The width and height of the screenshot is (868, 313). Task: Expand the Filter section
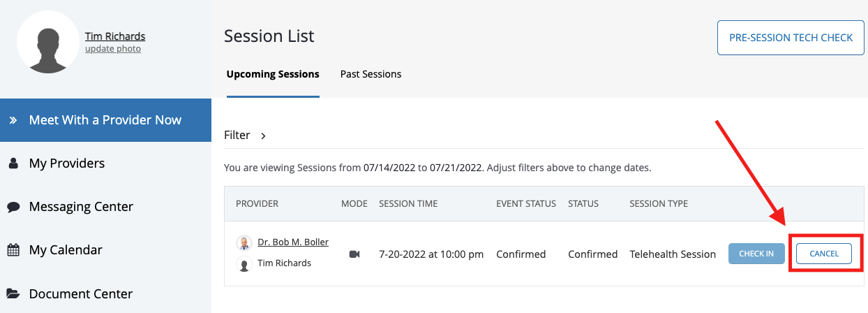(245, 136)
